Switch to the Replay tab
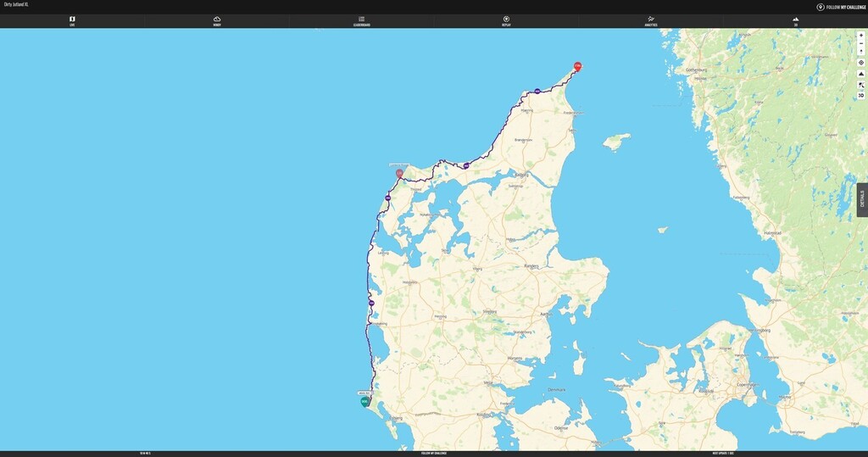 point(506,21)
